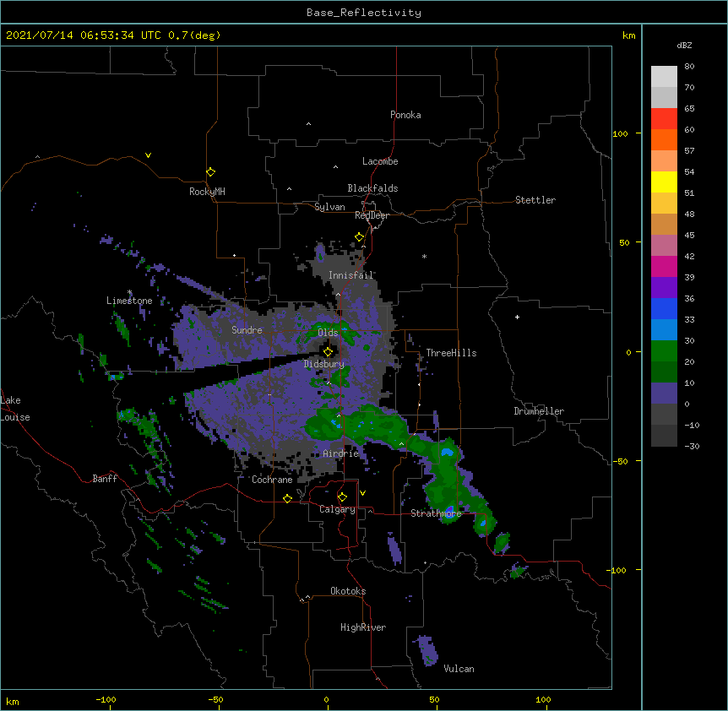Choose the blue 33-36 dBZ swatch
Viewport: 728px width, 711px height.
tap(664, 308)
